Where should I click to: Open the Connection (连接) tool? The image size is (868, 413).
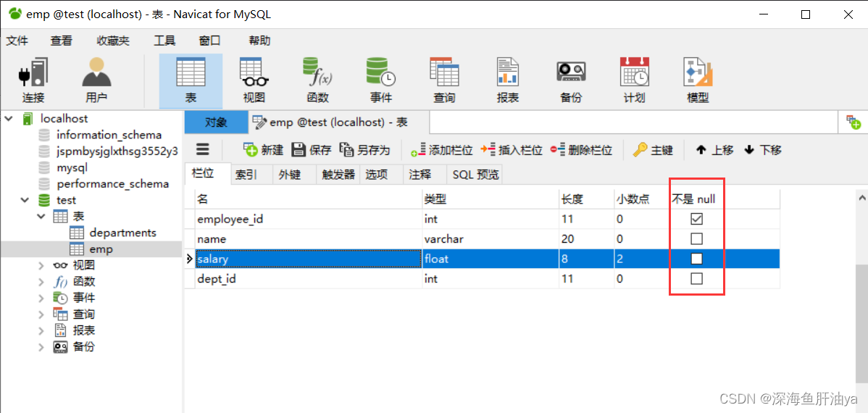pos(33,80)
